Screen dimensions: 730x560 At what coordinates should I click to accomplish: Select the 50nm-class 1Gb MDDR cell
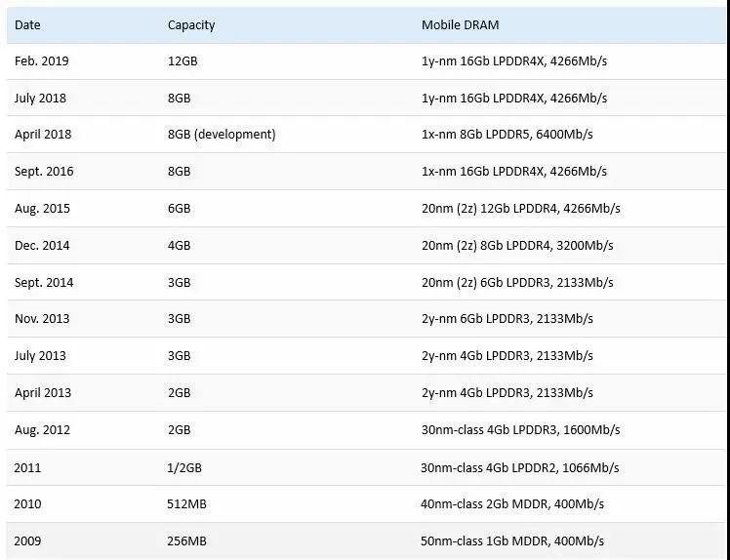click(x=512, y=541)
